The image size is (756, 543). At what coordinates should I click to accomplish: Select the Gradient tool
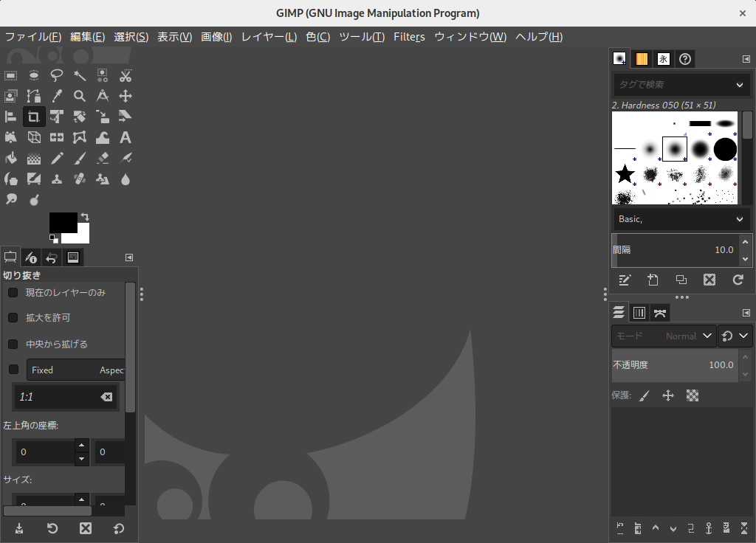point(34,159)
